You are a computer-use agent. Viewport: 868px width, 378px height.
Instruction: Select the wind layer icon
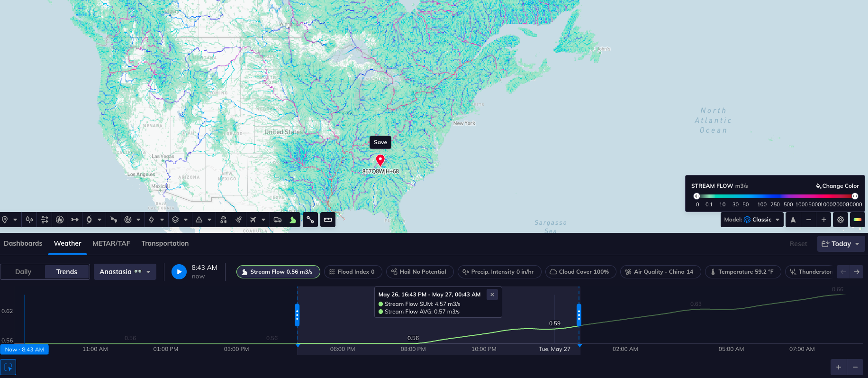coord(45,220)
